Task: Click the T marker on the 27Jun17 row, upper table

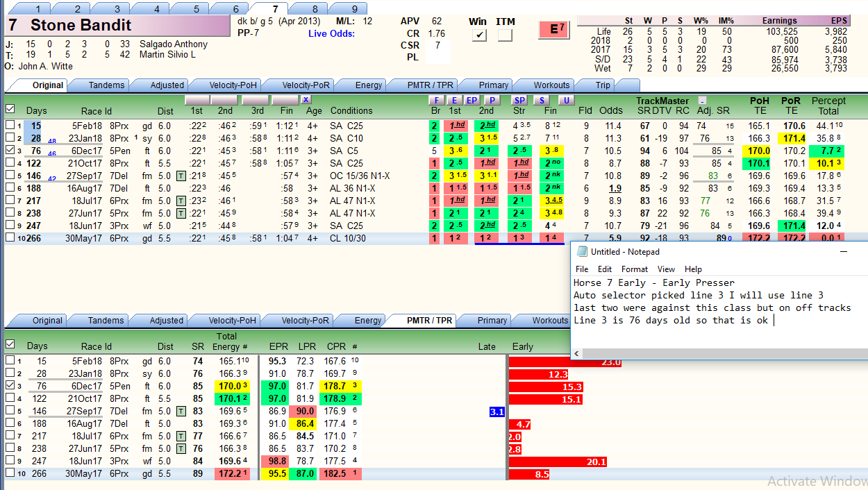Action: (180, 213)
